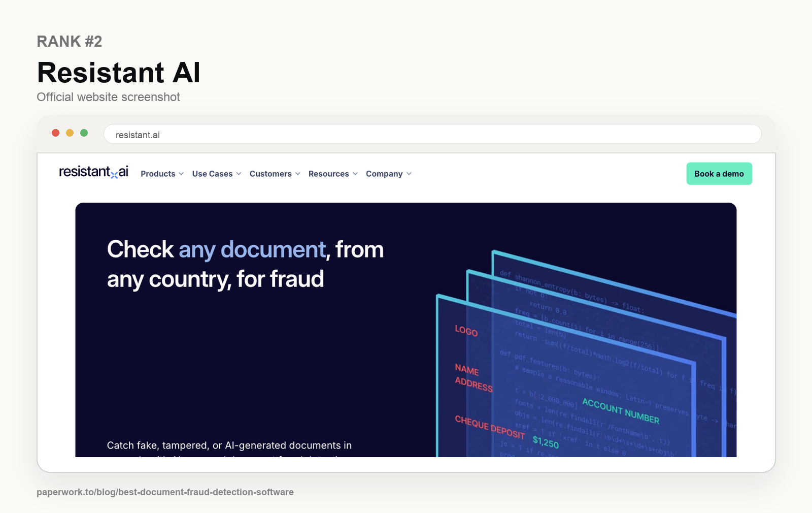Open the Resources menu

click(328, 174)
